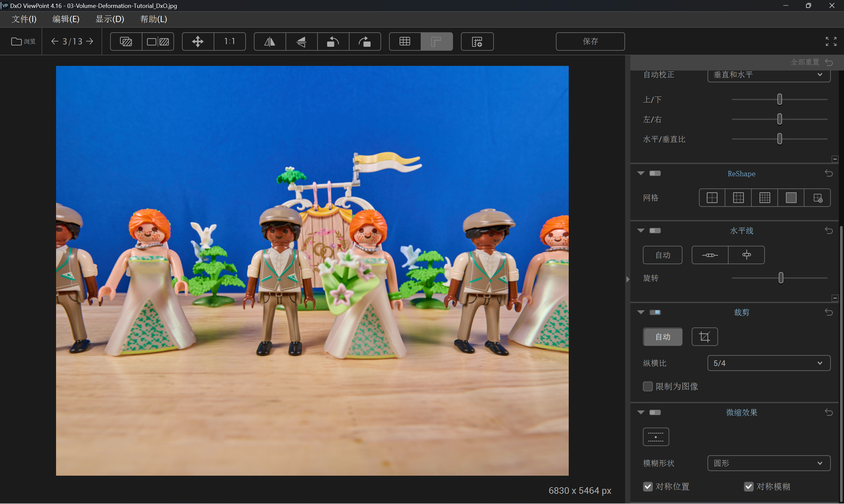Click the flip vertical icon

click(301, 42)
